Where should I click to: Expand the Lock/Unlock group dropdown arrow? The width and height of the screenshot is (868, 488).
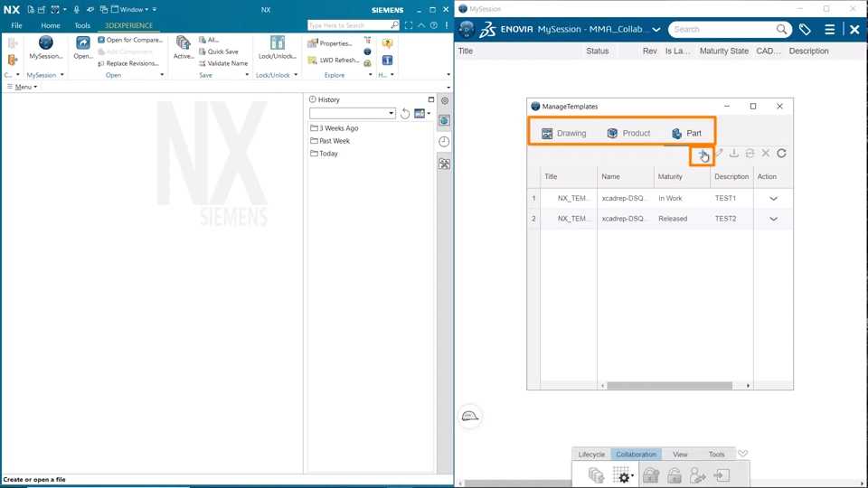296,75
